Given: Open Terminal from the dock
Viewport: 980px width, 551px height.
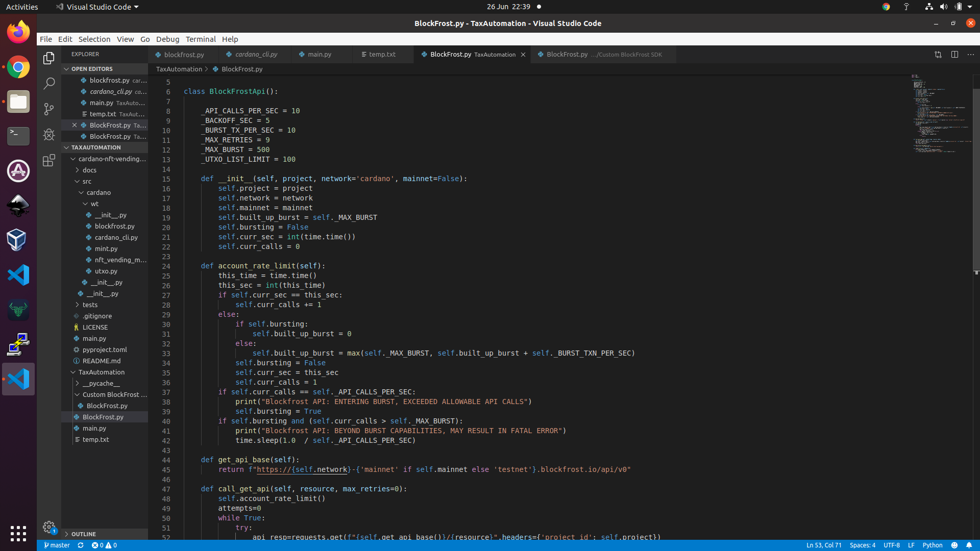Looking at the screenshot, I should click(18, 136).
